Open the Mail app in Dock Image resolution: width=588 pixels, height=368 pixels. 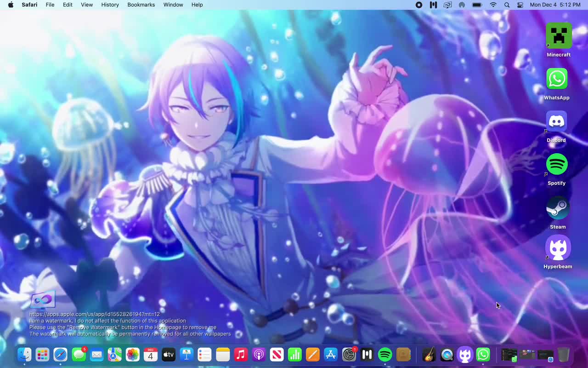(96, 355)
